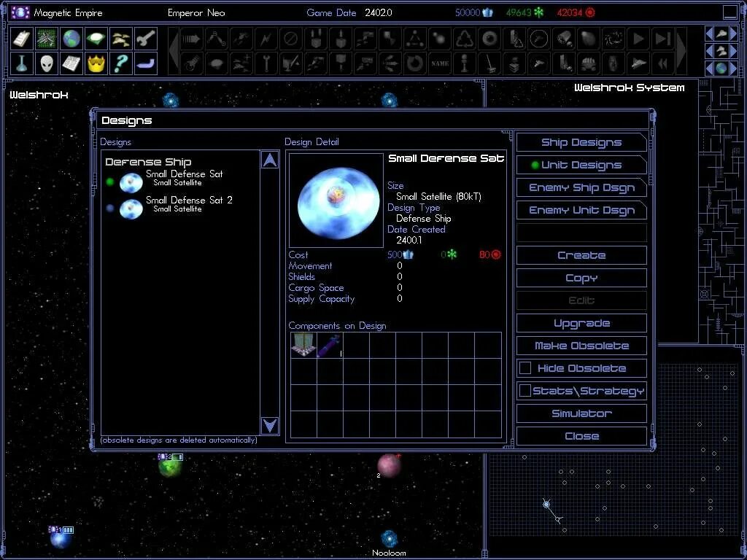This screenshot has height=560, width=747.
Task: Select next fleet arrow
Action: pyautogui.click(x=734, y=51)
